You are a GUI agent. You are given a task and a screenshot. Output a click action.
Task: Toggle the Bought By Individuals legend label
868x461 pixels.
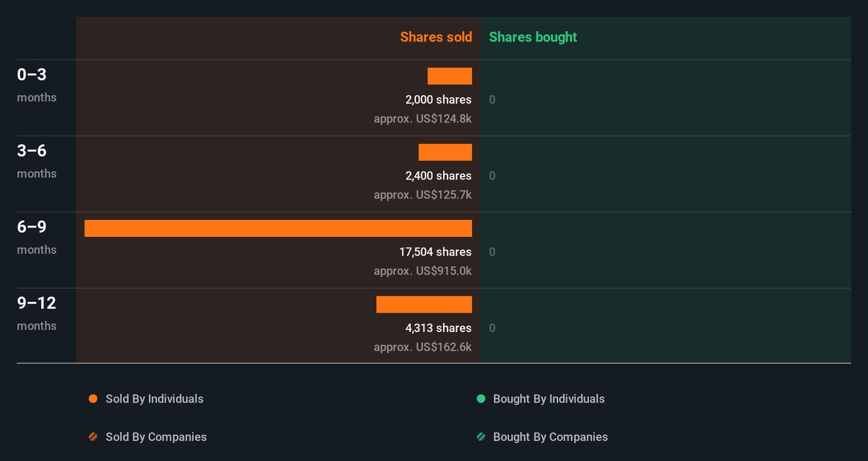pyautogui.click(x=549, y=399)
